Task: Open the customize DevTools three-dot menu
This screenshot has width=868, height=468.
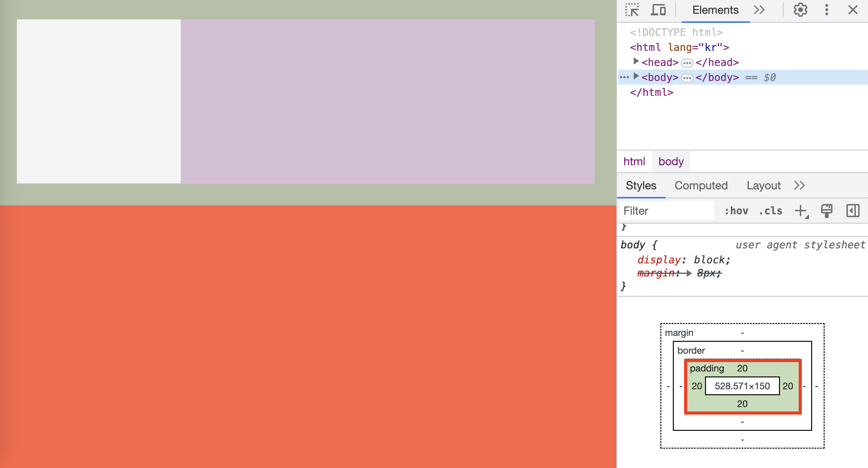Action: pos(826,10)
